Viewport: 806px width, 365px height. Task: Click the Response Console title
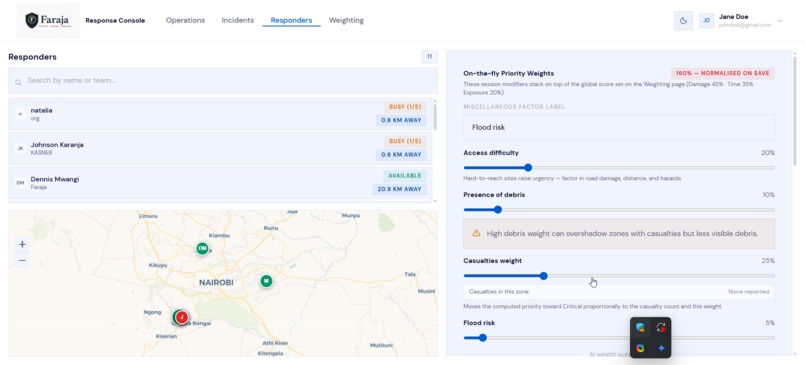tap(115, 21)
